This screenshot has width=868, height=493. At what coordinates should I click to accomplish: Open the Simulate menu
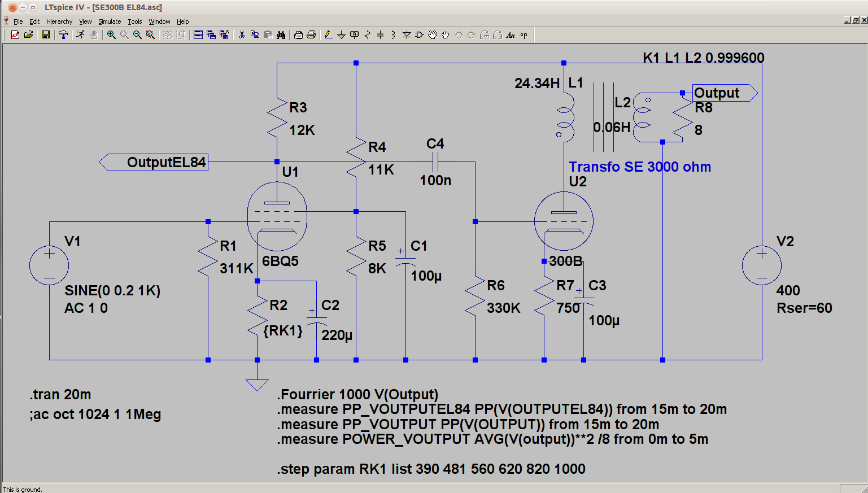click(x=110, y=21)
